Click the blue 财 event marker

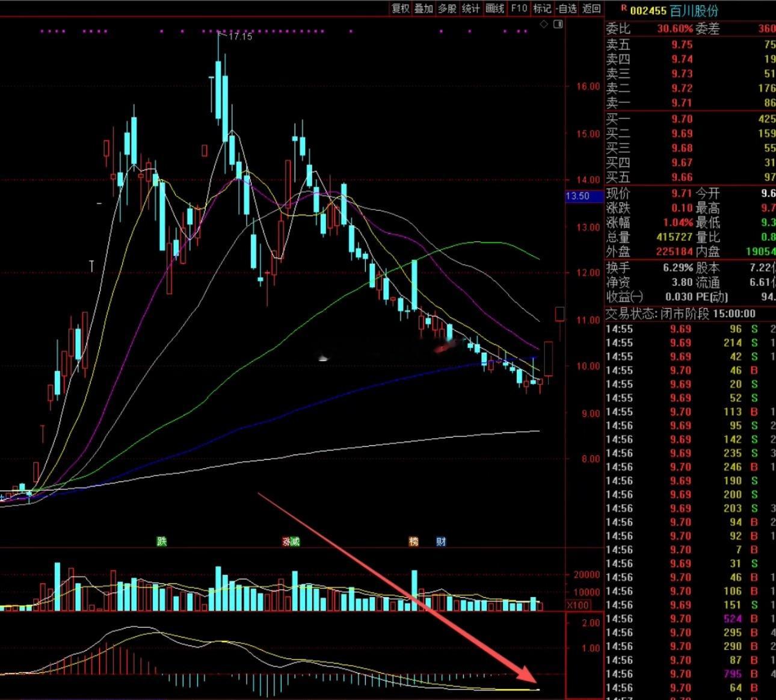pos(442,542)
